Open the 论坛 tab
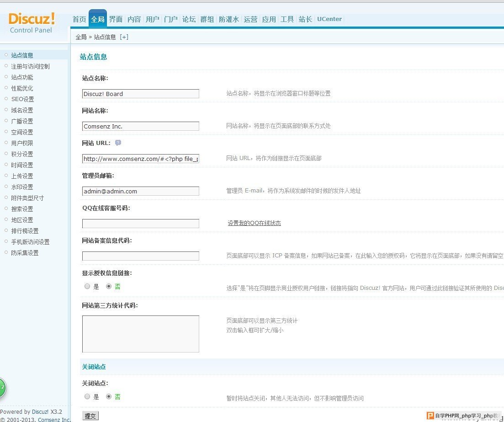This screenshot has width=504, height=422. pos(189,19)
